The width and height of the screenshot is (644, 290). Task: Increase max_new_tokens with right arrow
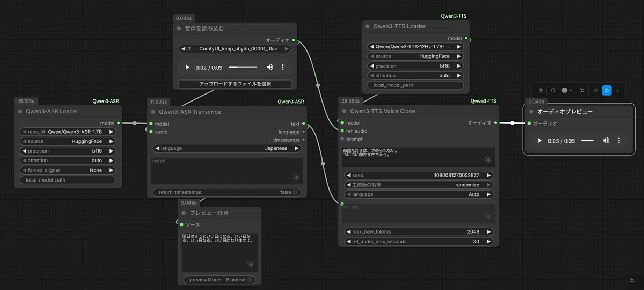pyautogui.click(x=489, y=232)
